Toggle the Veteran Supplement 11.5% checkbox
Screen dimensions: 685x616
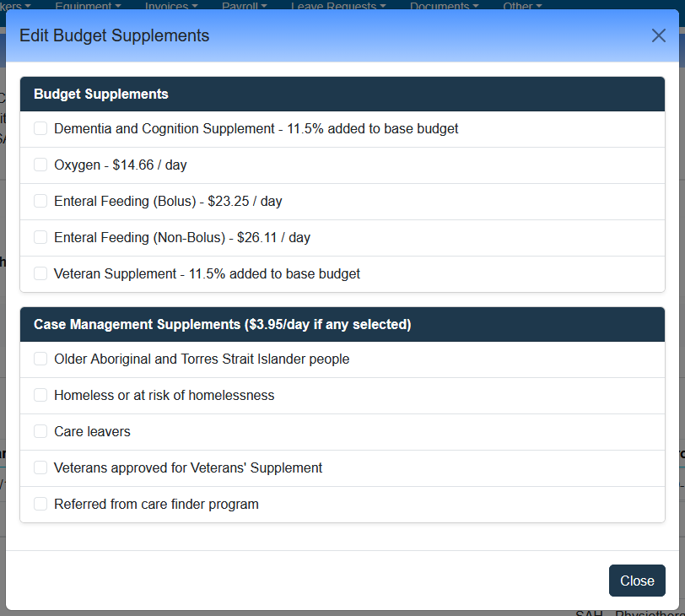click(40, 273)
